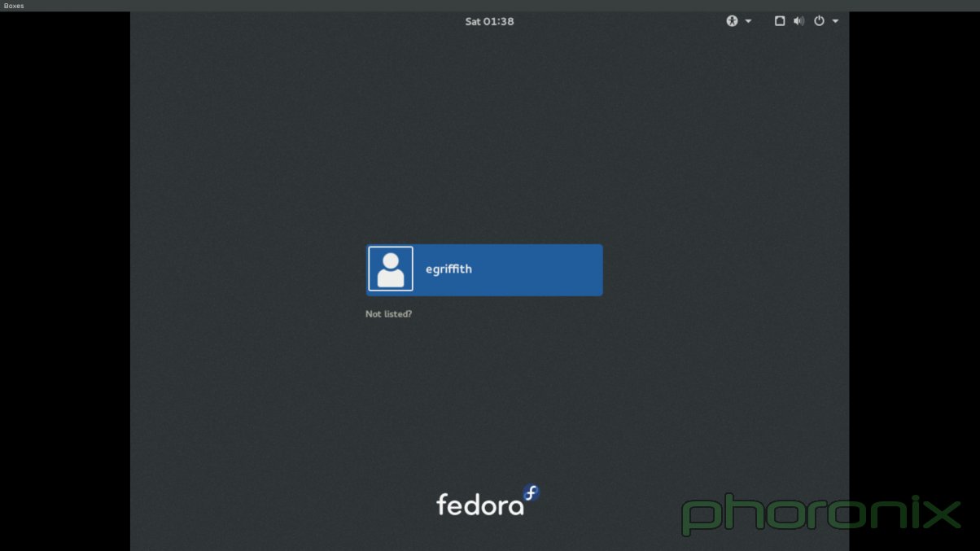The width and height of the screenshot is (980, 551).
Task: Click the Fedora infinity 'f' symbol
Action: (x=530, y=492)
